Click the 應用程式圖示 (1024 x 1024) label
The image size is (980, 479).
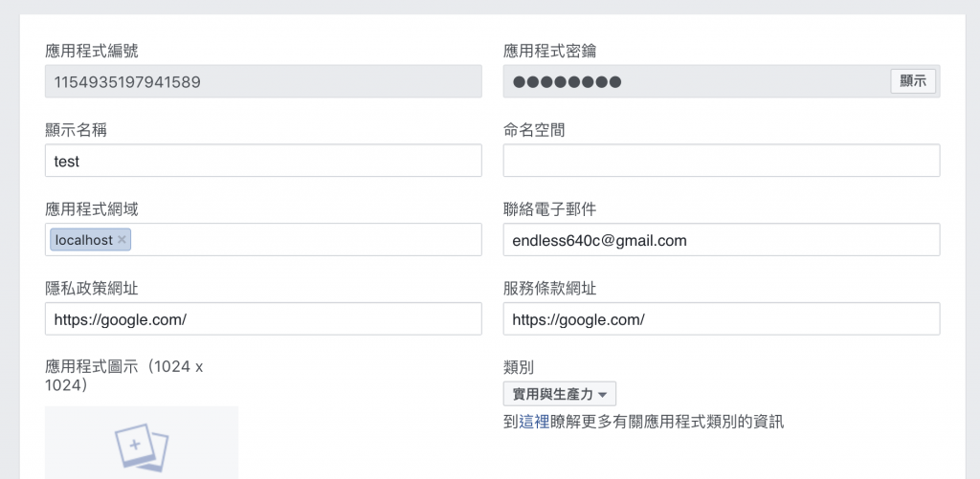click(x=123, y=376)
